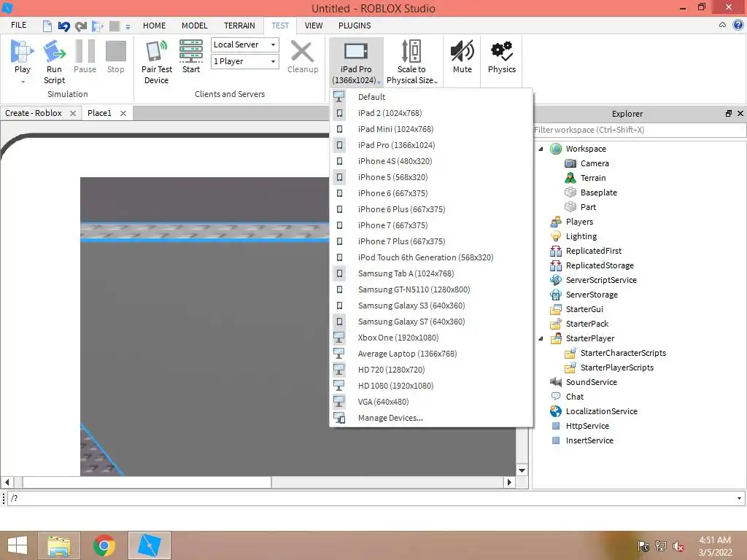Select StarterCharacterScripts in the Explorer
This screenshot has width=747, height=560.
(623, 353)
